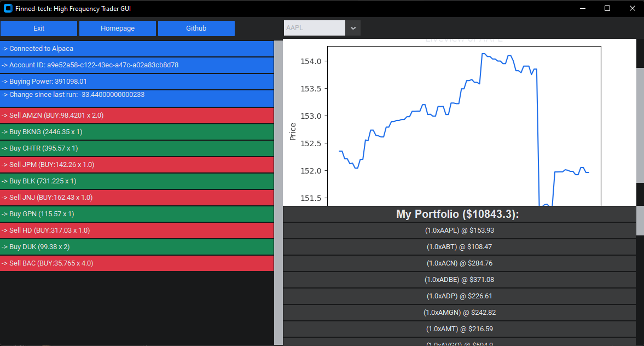Expand the stock symbol dropdown arrow
The height and width of the screenshot is (346, 644).
(353, 28)
